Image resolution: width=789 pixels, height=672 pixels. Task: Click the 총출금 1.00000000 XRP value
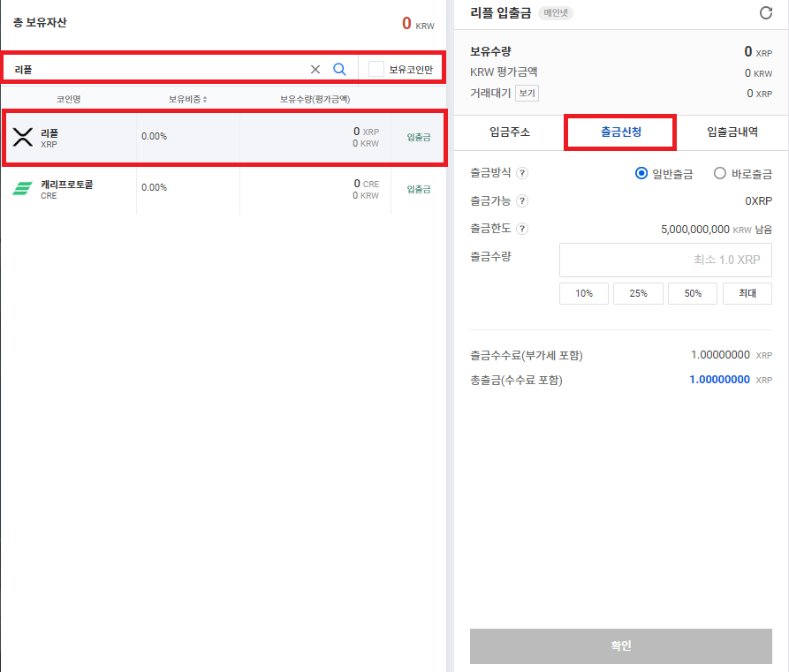731,380
